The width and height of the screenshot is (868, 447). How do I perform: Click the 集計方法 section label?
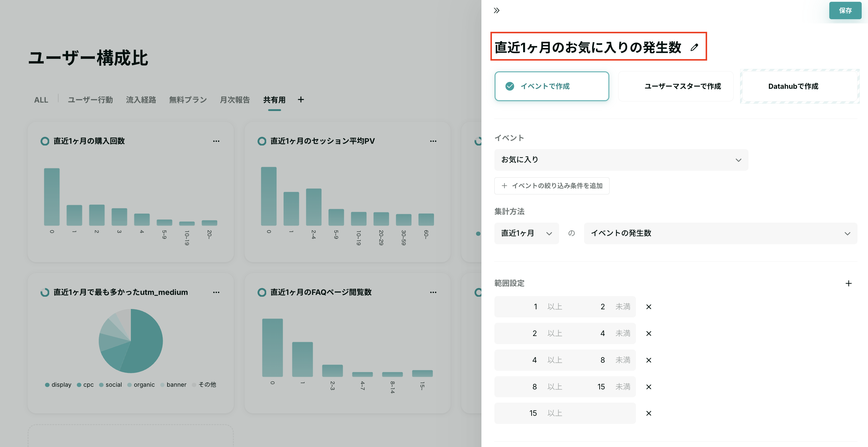coord(509,211)
